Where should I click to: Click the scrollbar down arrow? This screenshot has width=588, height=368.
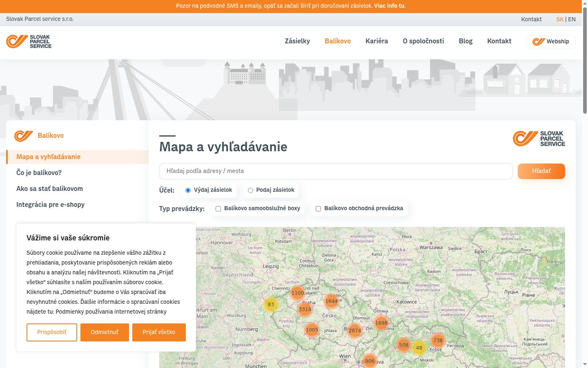coord(585,364)
